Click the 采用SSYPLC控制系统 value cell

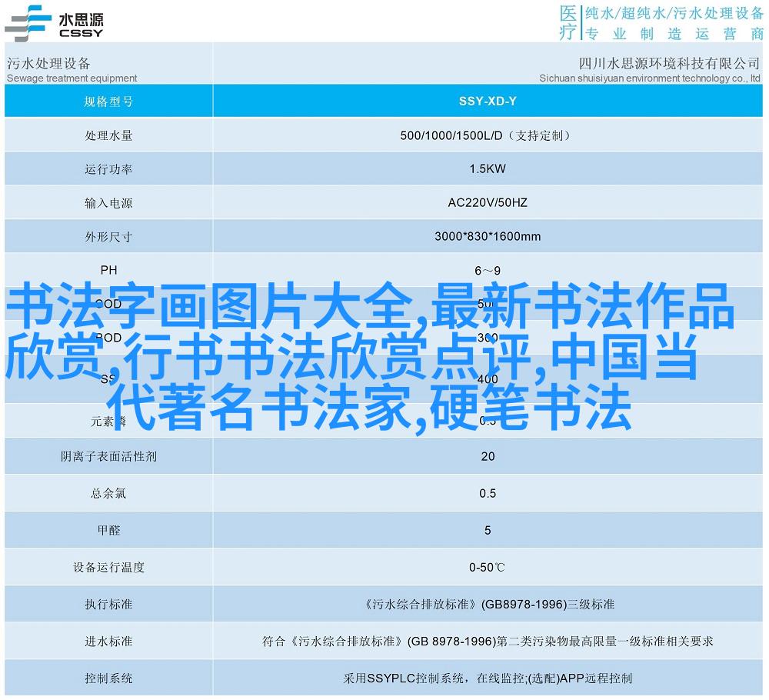coord(488,678)
